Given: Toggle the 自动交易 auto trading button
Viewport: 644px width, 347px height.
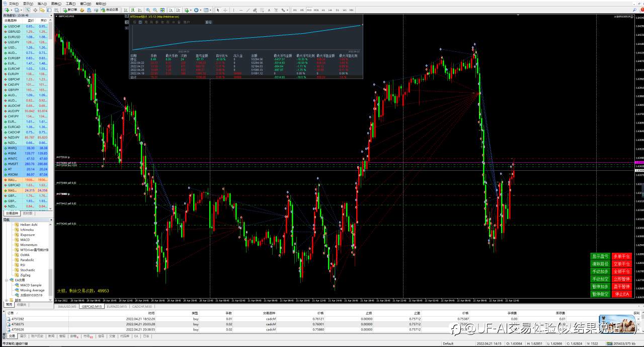Looking at the screenshot, I should (x=110, y=10).
